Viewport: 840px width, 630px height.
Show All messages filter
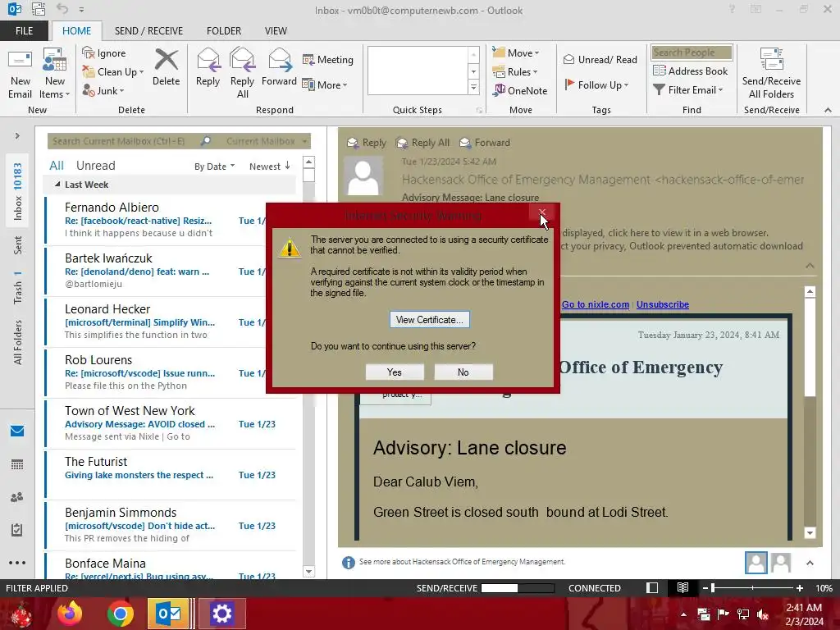tap(57, 166)
